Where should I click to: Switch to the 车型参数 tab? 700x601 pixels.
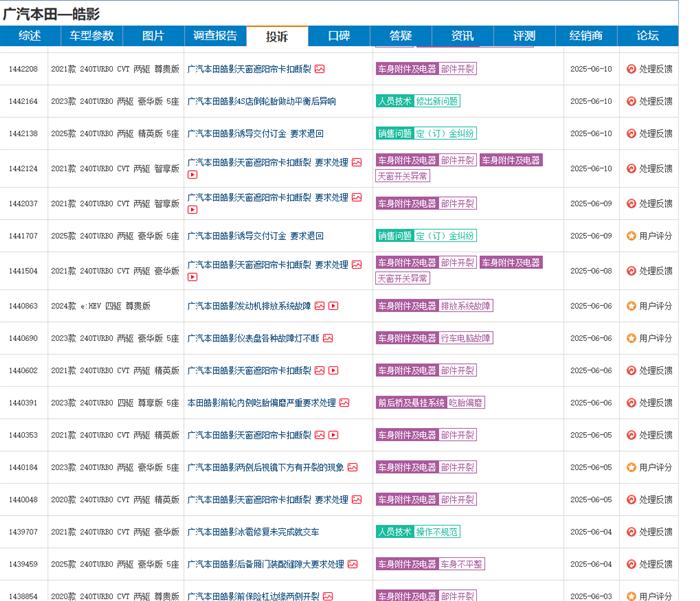(92, 36)
